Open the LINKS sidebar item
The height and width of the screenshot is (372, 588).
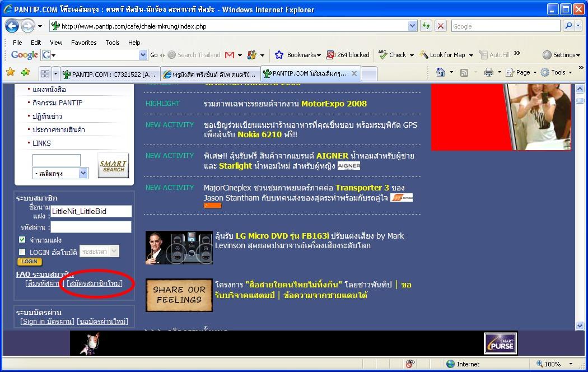(41, 143)
